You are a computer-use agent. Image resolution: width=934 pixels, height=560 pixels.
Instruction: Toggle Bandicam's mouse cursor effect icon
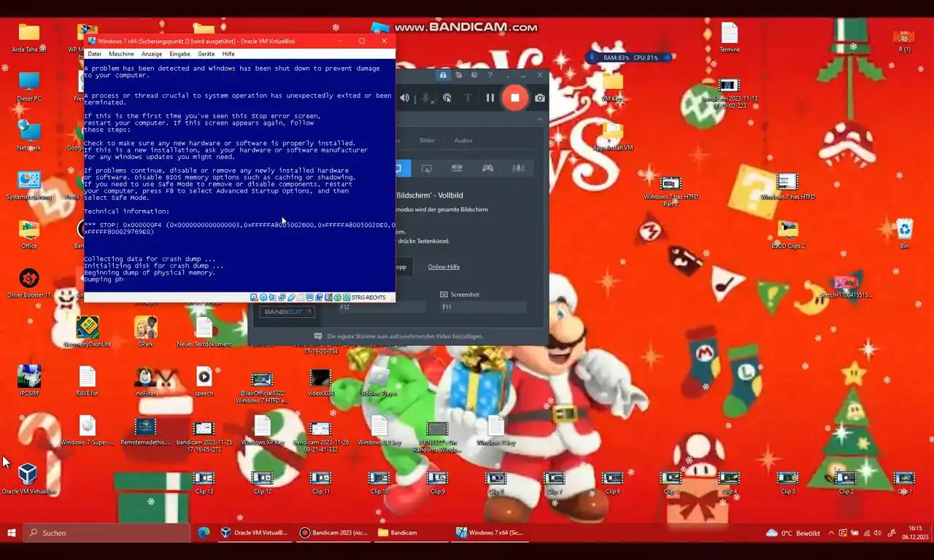pos(447,98)
